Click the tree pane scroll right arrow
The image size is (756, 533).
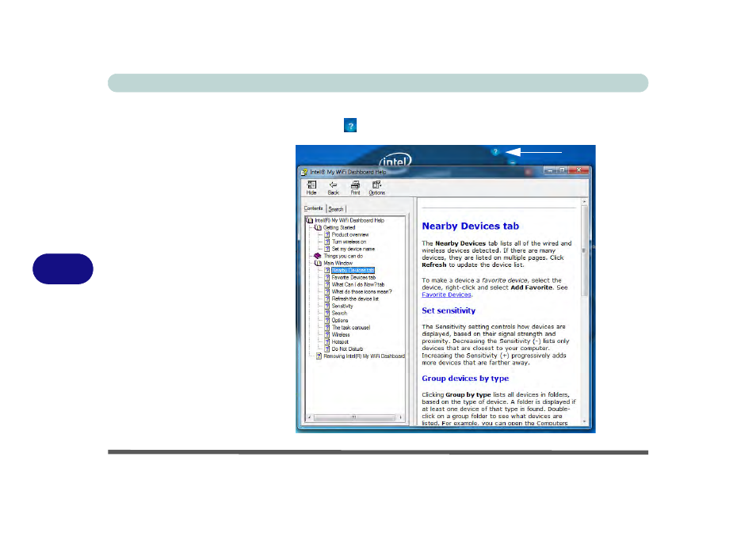click(401, 417)
